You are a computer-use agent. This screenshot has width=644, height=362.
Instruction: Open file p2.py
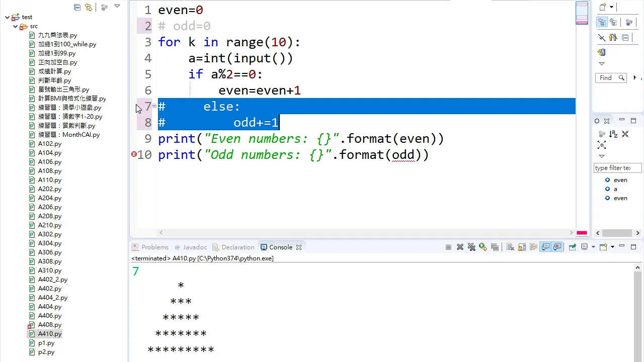(46, 352)
